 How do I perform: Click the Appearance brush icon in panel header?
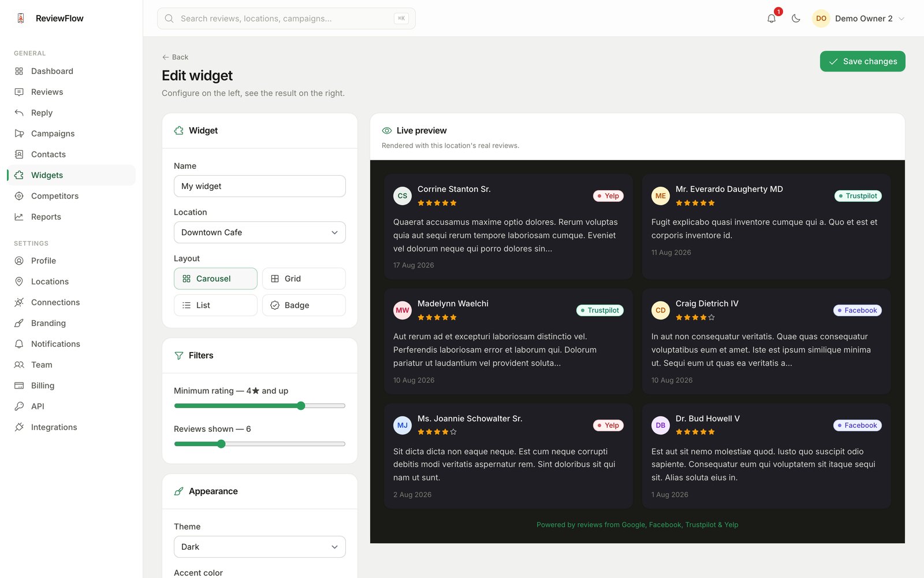pos(179,491)
